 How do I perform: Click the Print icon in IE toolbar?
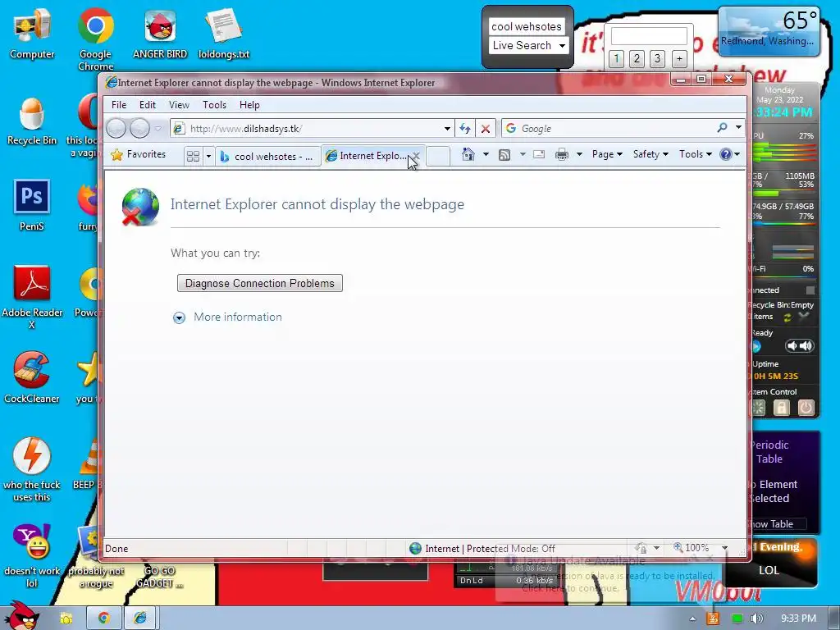[x=561, y=155]
